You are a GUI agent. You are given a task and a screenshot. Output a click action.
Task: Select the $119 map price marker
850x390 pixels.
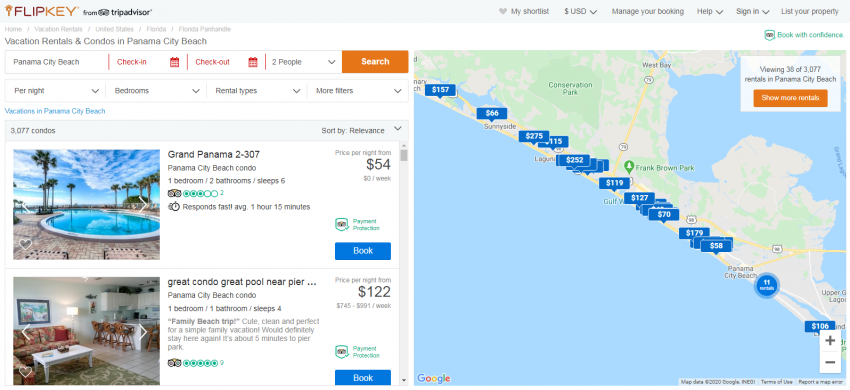coord(614,183)
